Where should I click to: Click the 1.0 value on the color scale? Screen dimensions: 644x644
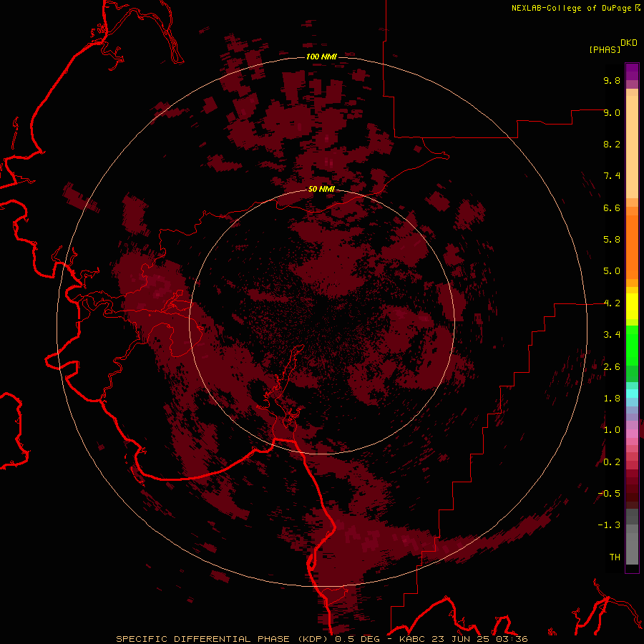tap(612, 430)
